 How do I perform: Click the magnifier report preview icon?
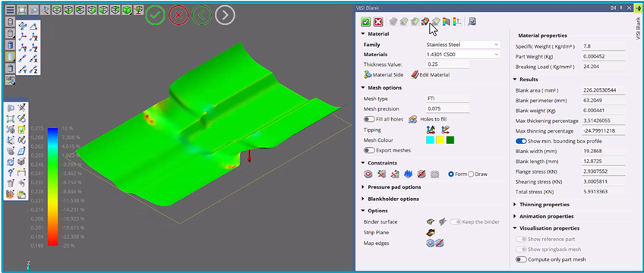[x=472, y=22]
